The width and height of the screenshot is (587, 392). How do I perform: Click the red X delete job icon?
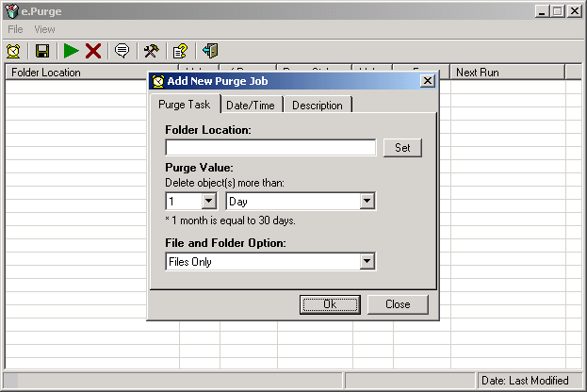[93, 51]
